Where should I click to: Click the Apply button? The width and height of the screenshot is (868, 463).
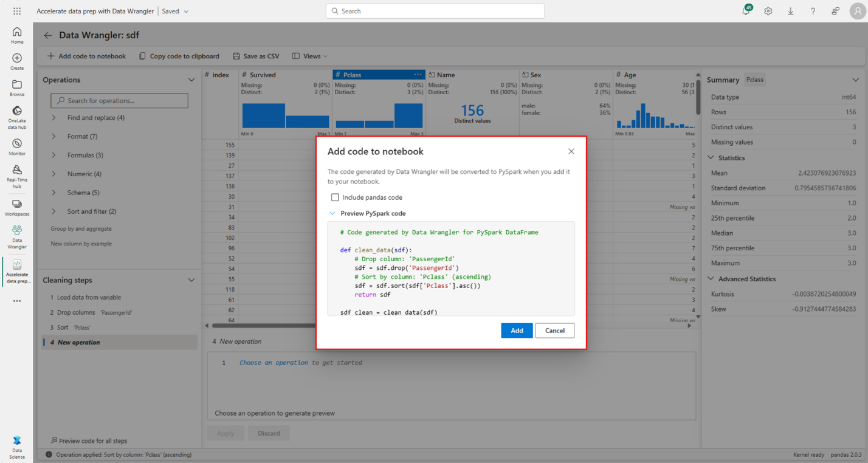226,433
